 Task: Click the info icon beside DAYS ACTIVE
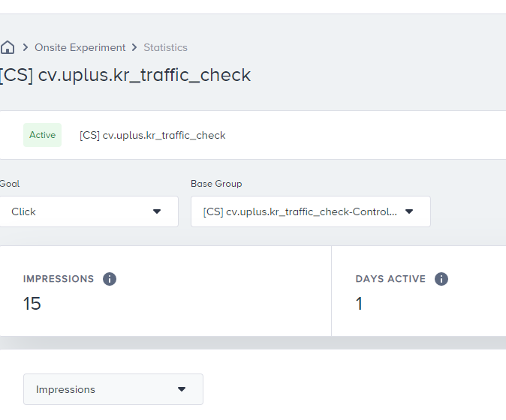441,279
